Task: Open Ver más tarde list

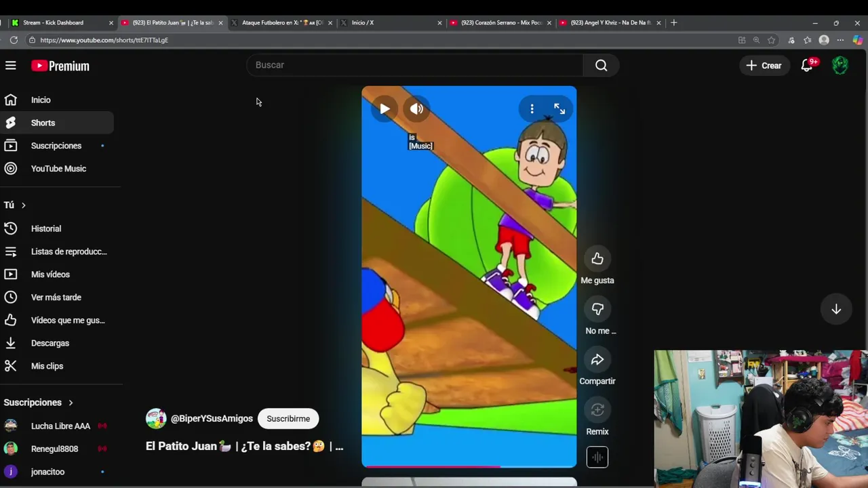Action: click(57, 298)
